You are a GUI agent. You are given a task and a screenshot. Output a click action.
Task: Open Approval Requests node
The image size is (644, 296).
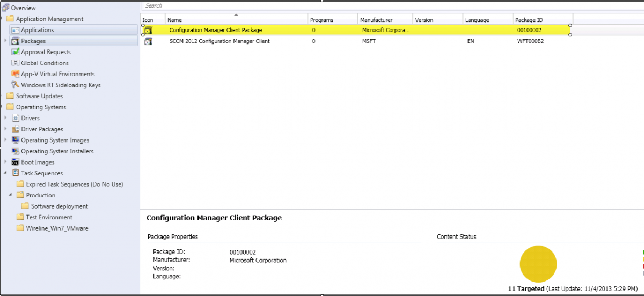[x=46, y=52]
